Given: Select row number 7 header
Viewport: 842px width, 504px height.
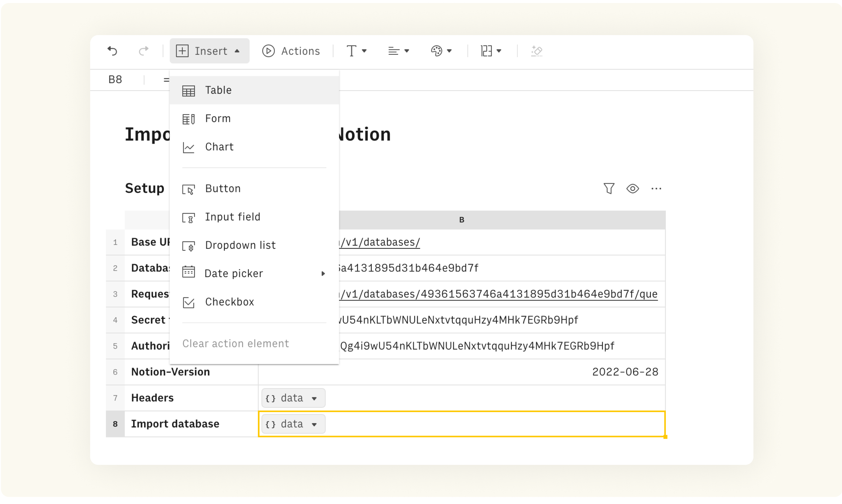Looking at the screenshot, I should (115, 398).
